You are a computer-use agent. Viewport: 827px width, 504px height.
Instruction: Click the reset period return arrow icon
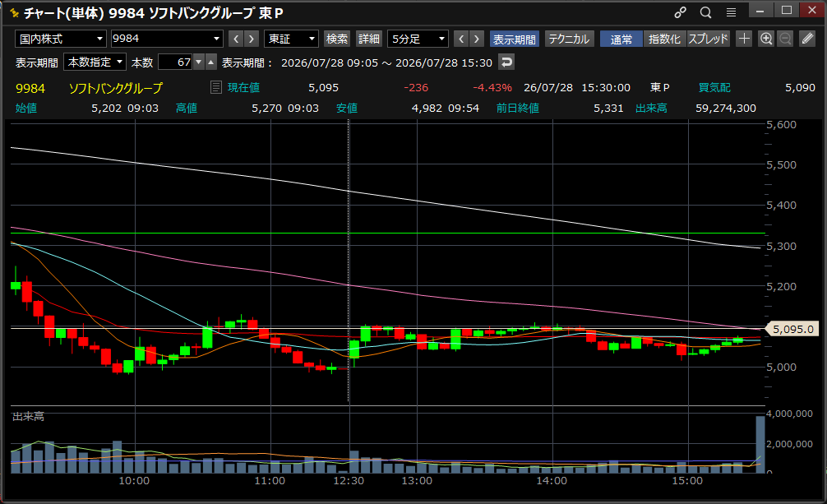(506, 62)
